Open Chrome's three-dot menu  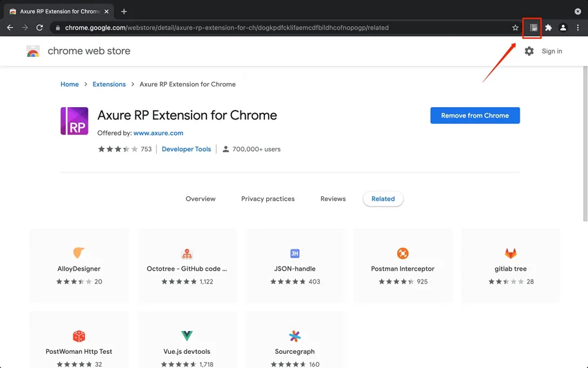coord(578,27)
